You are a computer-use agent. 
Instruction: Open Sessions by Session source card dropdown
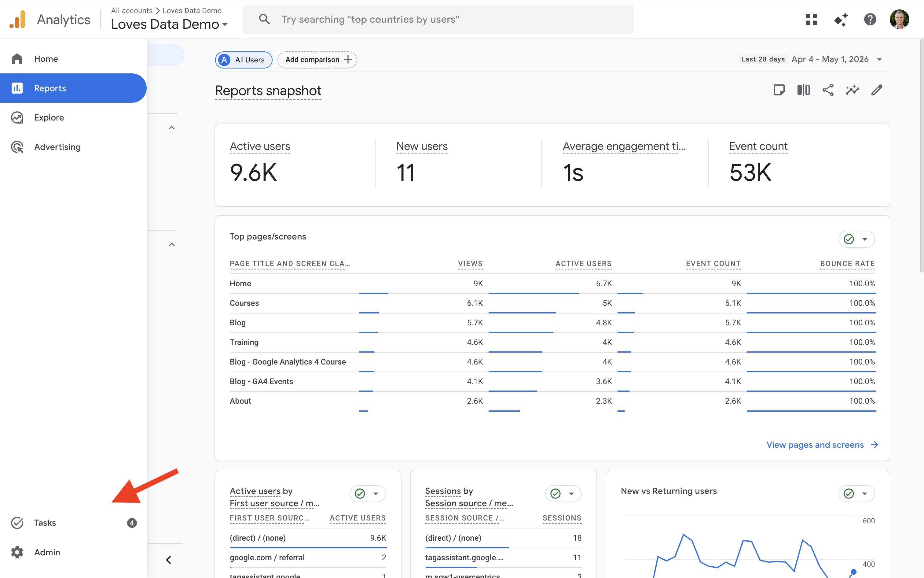(x=563, y=494)
